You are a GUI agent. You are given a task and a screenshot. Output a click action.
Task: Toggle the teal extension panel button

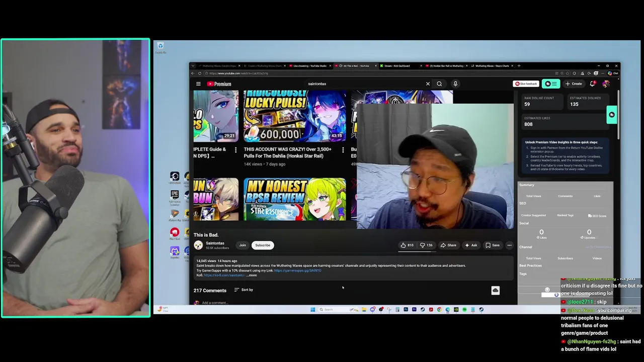[x=551, y=84]
